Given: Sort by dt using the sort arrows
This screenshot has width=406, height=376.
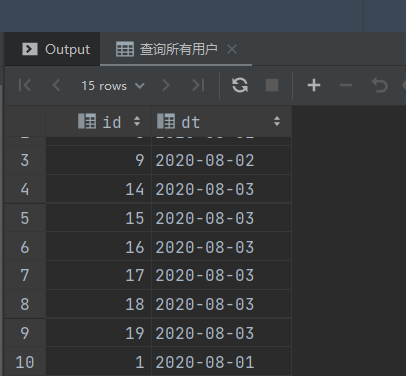Looking at the screenshot, I should (x=277, y=121).
